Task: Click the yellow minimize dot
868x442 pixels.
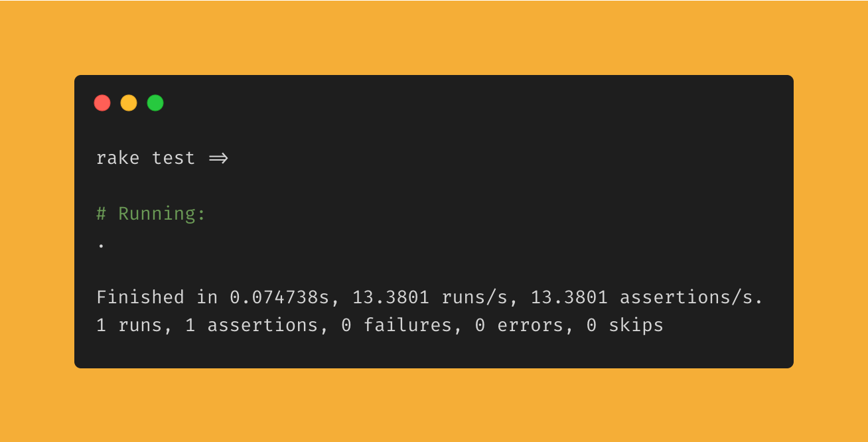Action: coord(129,103)
